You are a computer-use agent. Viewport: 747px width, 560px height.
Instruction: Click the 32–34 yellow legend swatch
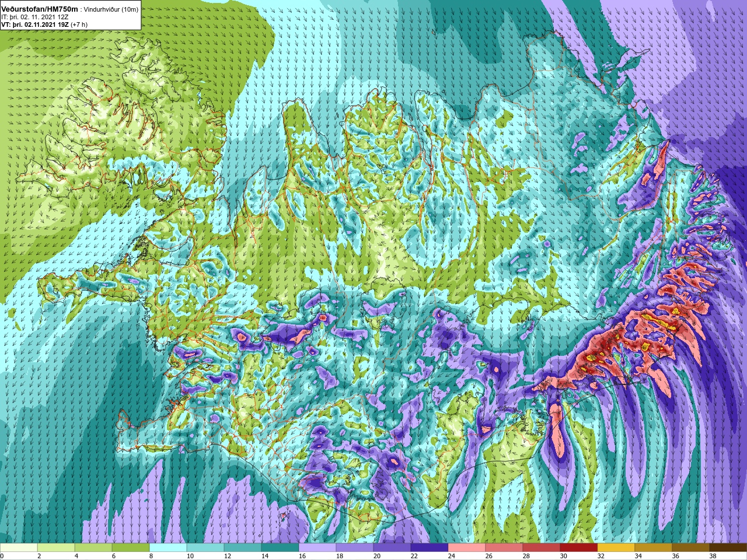point(616,548)
